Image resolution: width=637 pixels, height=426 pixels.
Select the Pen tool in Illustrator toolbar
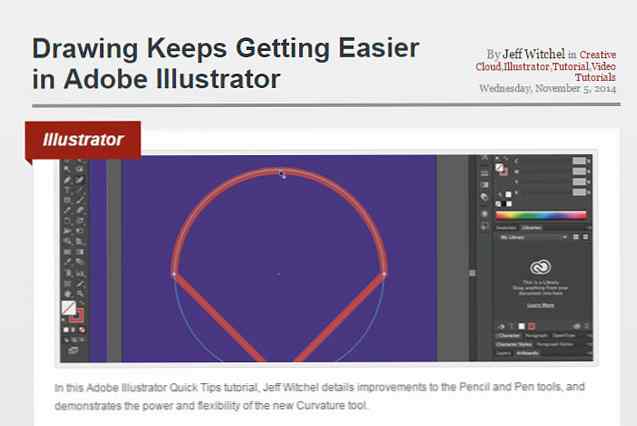(67, 179)
